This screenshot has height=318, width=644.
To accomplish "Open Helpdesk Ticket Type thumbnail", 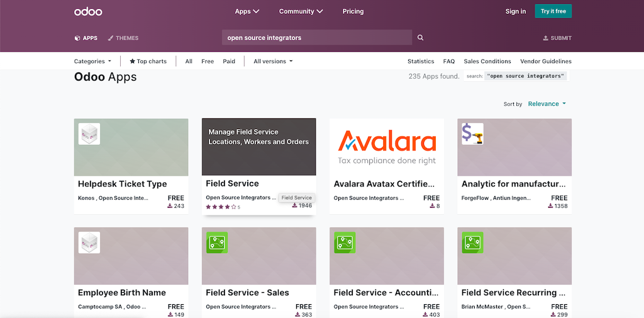I will pyautogui.click(x=131, y=147).
